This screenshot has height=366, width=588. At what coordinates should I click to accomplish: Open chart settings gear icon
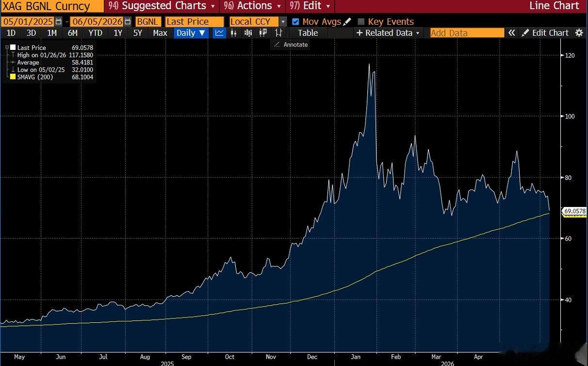point(579,33)
